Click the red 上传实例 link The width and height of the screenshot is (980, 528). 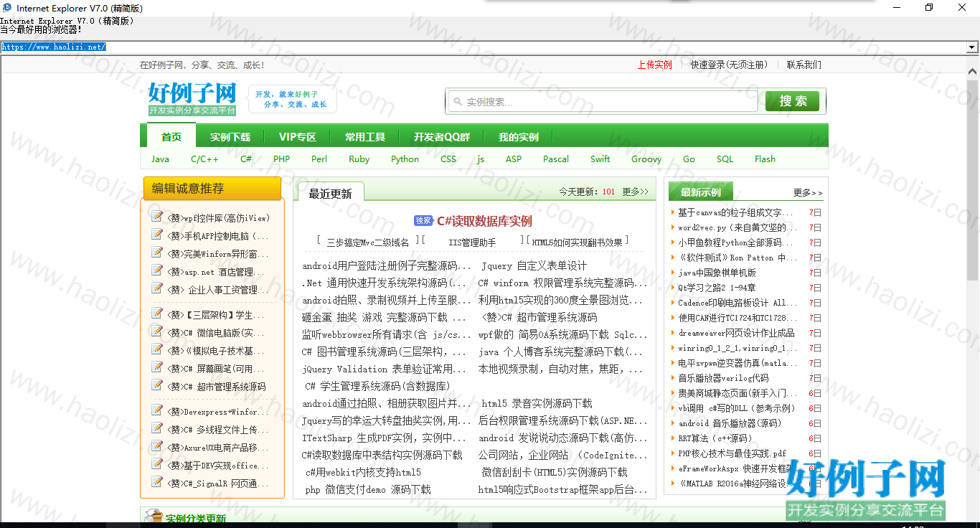[x=655, y=65]
